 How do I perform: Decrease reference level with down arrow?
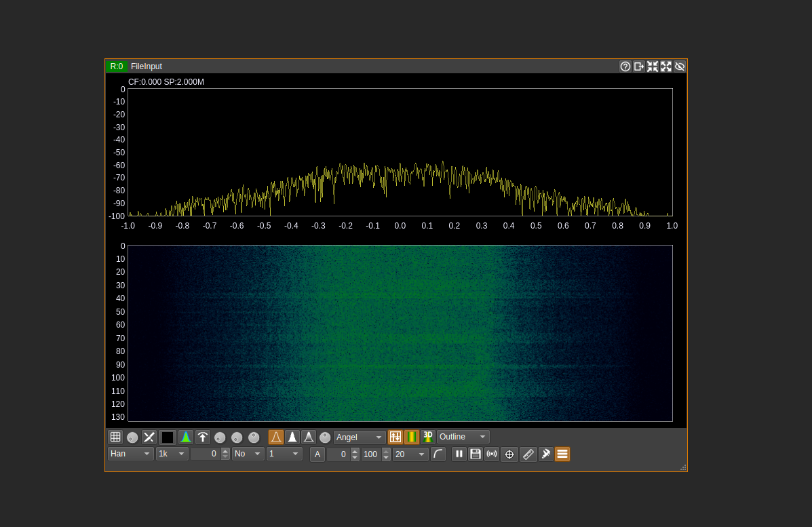(355, 458)
